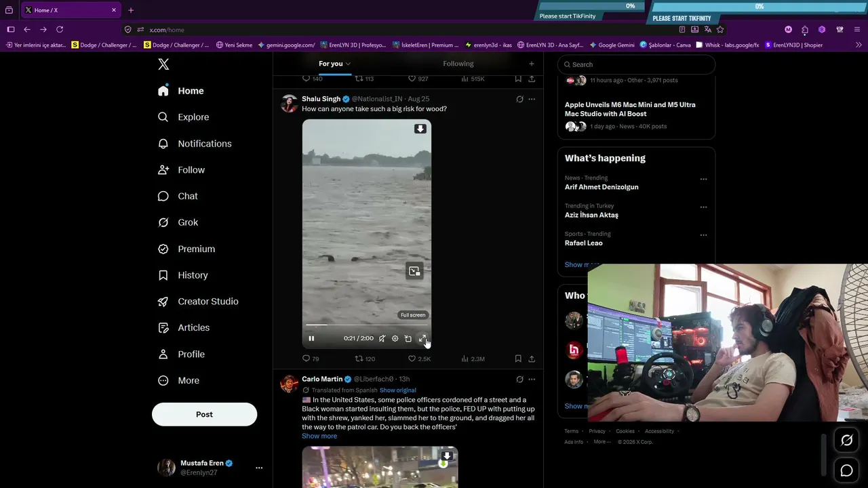The image size is (868, 488).
Task: Click the Post button
Action: [204, 414]
